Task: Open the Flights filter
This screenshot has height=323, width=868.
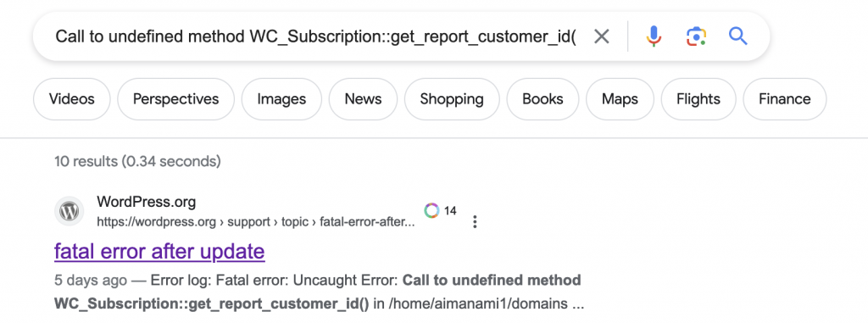Action: coord(698,99)
